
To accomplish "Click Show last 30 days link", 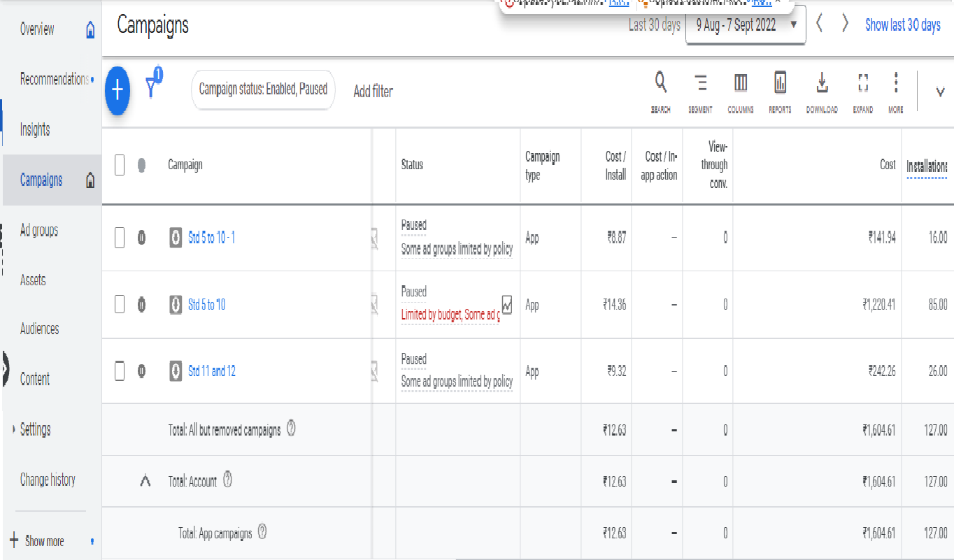I will [x=902, y=25].
